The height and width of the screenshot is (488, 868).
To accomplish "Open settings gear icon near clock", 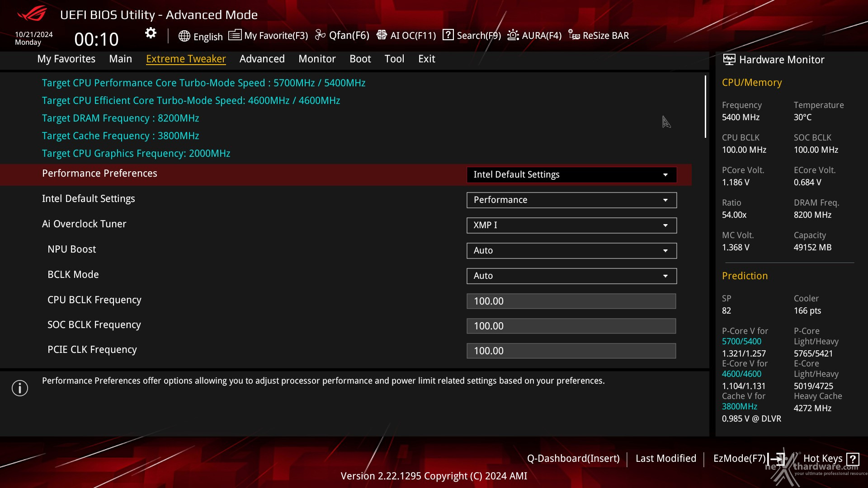I will pyautogui.click(x=151, y=33).
